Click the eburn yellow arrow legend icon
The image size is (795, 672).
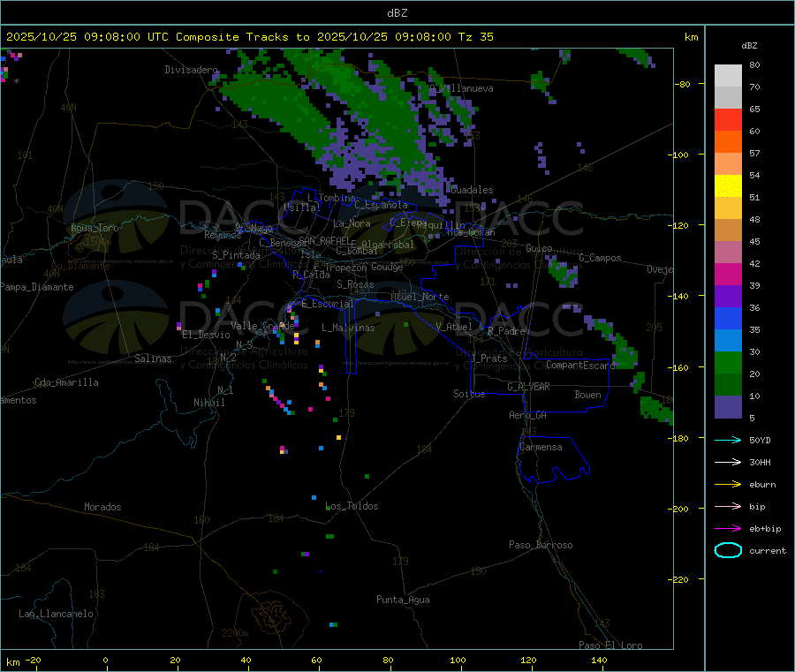[x=728, y=485]
